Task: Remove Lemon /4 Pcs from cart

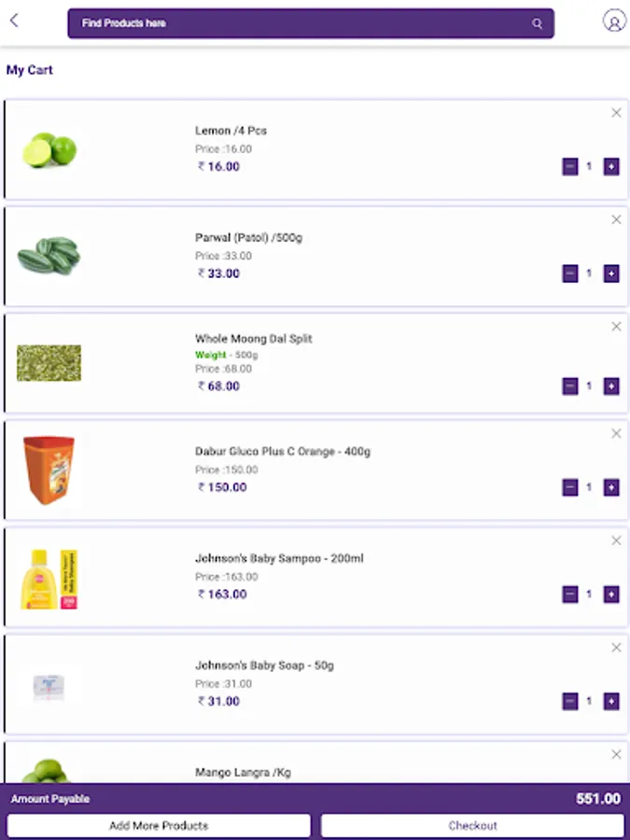Action: [616, 113]
